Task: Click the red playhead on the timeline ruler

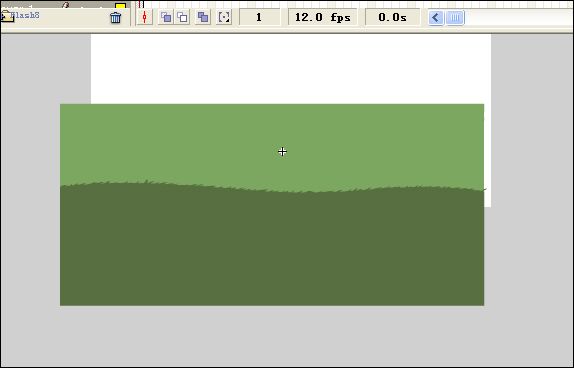Action: pyautogui.click(x=141, y=4)
